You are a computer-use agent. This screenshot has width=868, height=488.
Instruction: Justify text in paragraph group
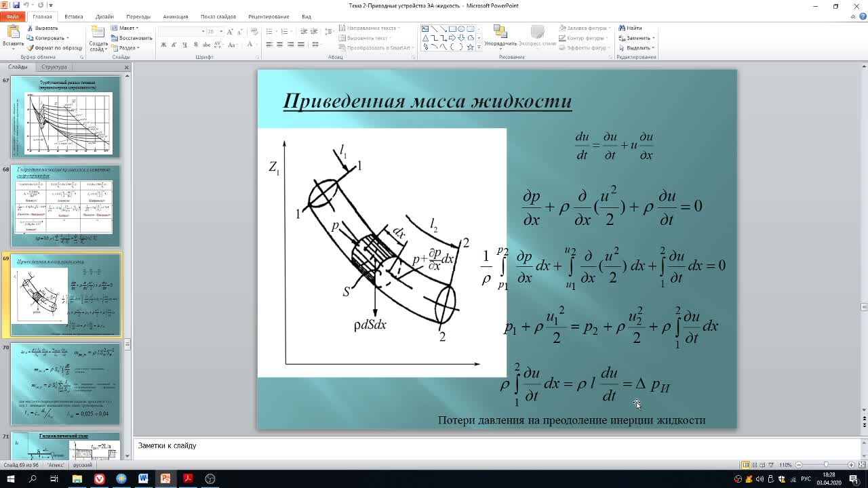coord(302,44)
